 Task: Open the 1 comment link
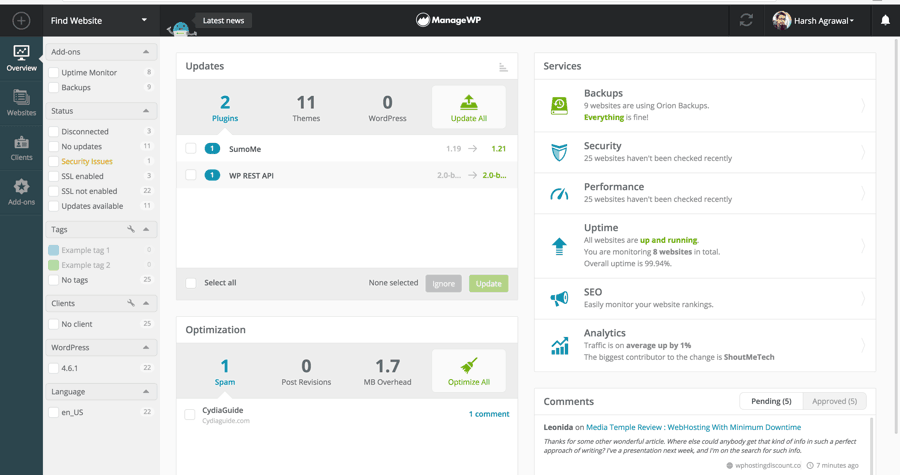[x=489, y=414]
